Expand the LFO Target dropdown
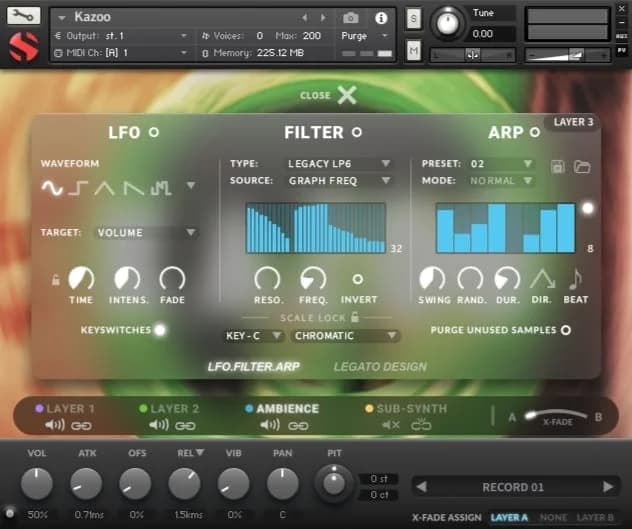This screenshot has height=529, width=632. click(146, 233)
